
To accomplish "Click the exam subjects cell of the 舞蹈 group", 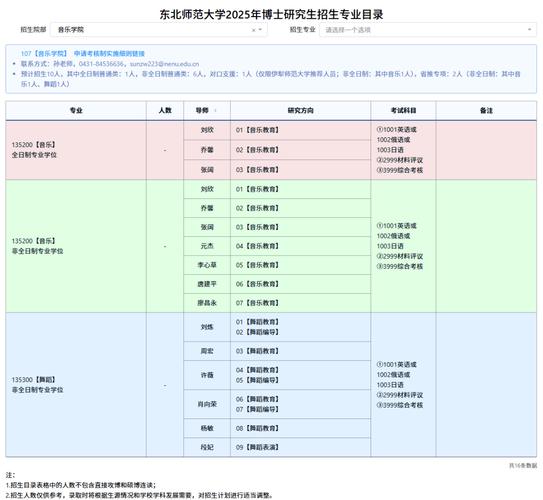I will 403,385.
